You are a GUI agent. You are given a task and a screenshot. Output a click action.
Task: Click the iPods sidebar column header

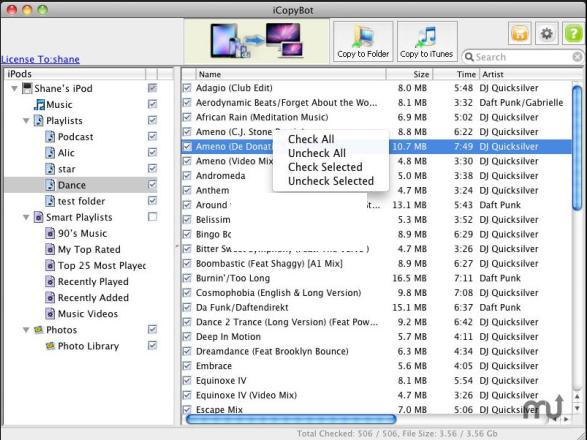click(x=75, y=74)
